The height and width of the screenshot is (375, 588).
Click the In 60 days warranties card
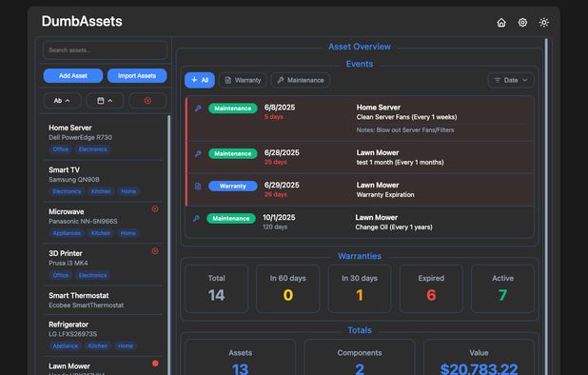click(x=288, y=288)
